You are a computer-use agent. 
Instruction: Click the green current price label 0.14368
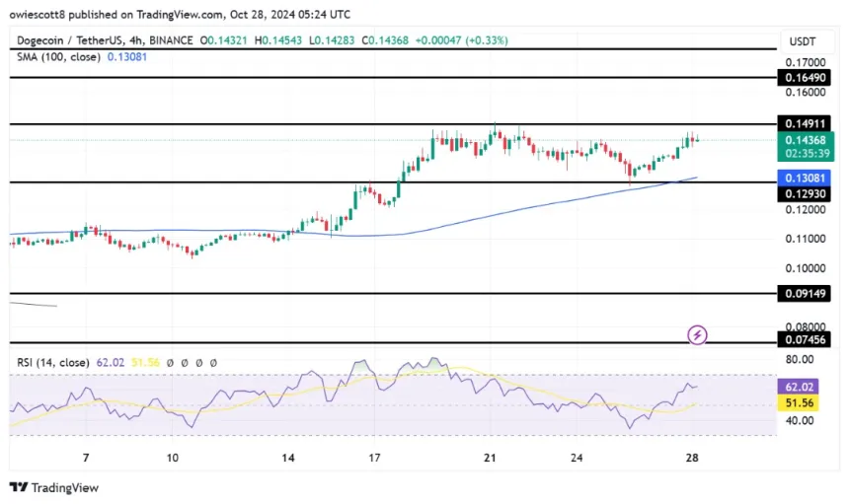pos(806,140)
